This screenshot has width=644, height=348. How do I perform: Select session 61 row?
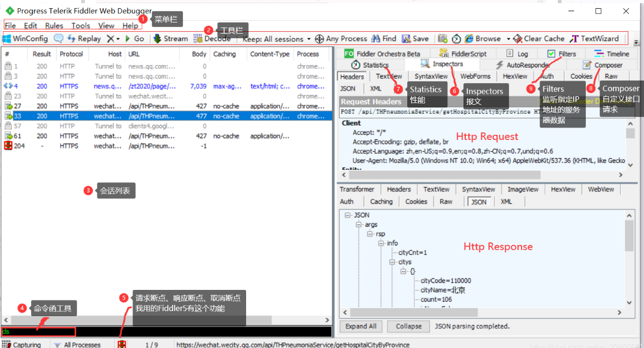click(166, 136)
